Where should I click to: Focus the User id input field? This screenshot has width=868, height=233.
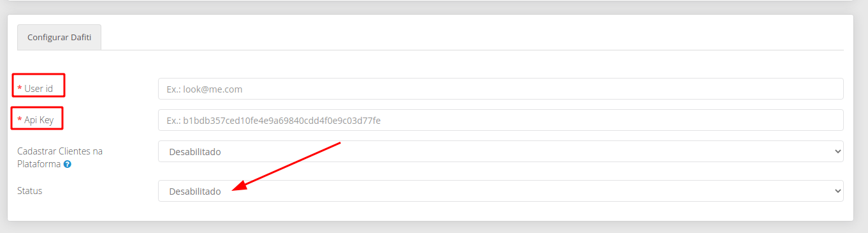500,89
